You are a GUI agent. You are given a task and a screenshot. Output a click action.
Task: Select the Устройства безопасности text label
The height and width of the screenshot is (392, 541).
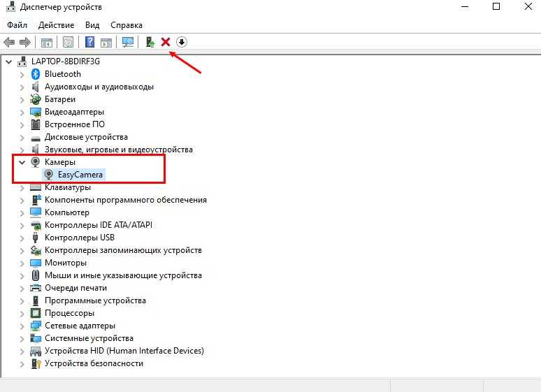[94, 363]
